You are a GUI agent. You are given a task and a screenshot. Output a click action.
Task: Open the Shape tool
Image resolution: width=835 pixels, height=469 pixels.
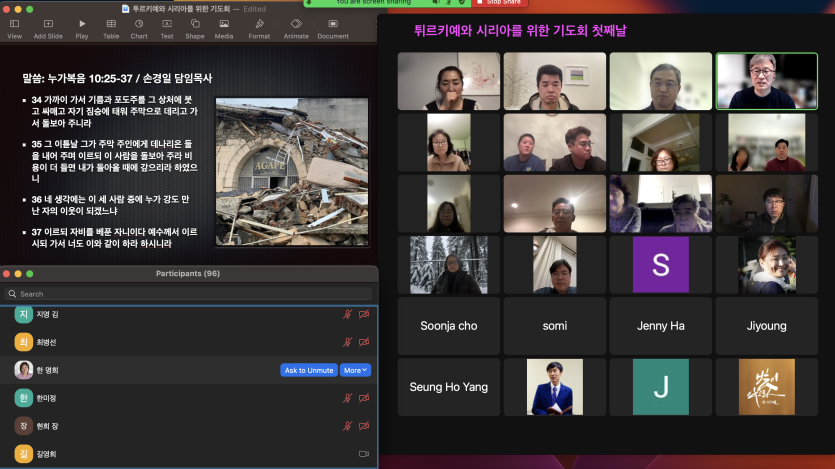(195, 29)
